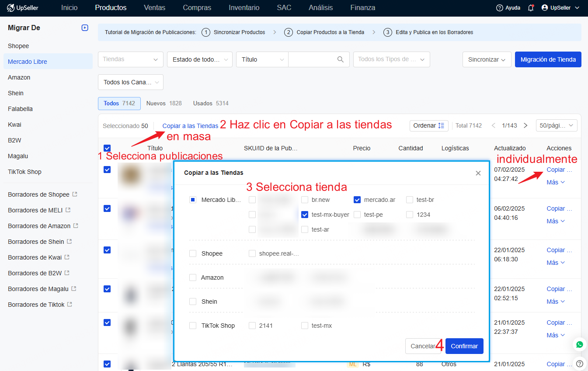Check the br.new store
The image size is (588, 371).
tap(305, 200)
